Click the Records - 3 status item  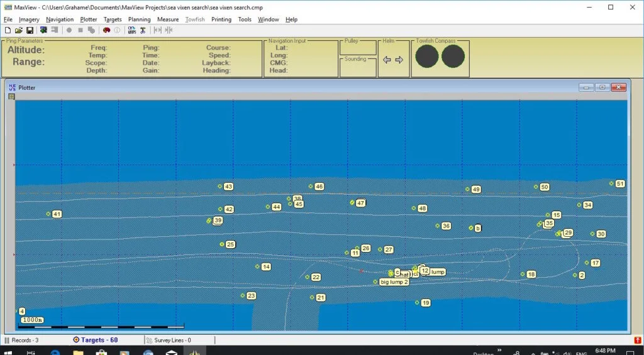pos(21,340)
